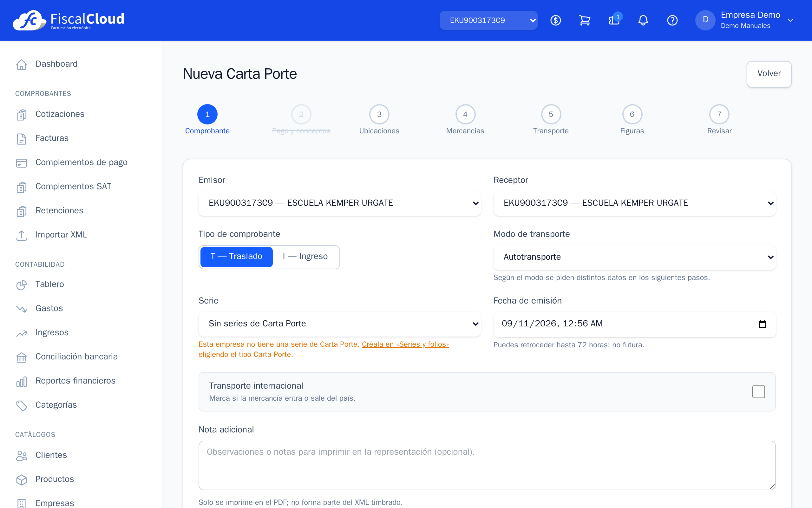Click the Fecha de emisión date field
The width and height of the screenshot is (812, 508).
click(634, 324)
